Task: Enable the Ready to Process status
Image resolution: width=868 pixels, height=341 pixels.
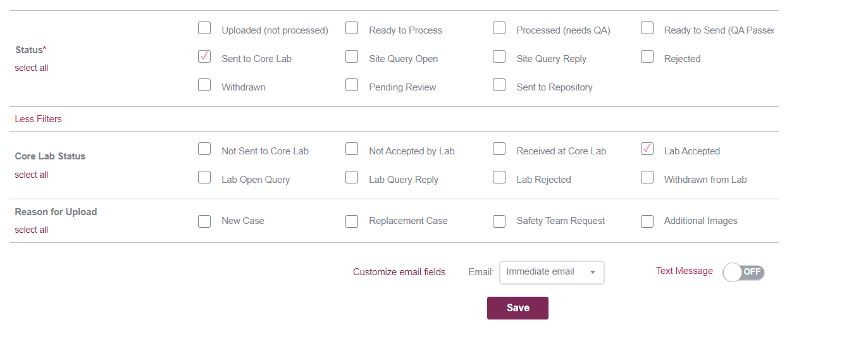Action: (x=352, y=28)
